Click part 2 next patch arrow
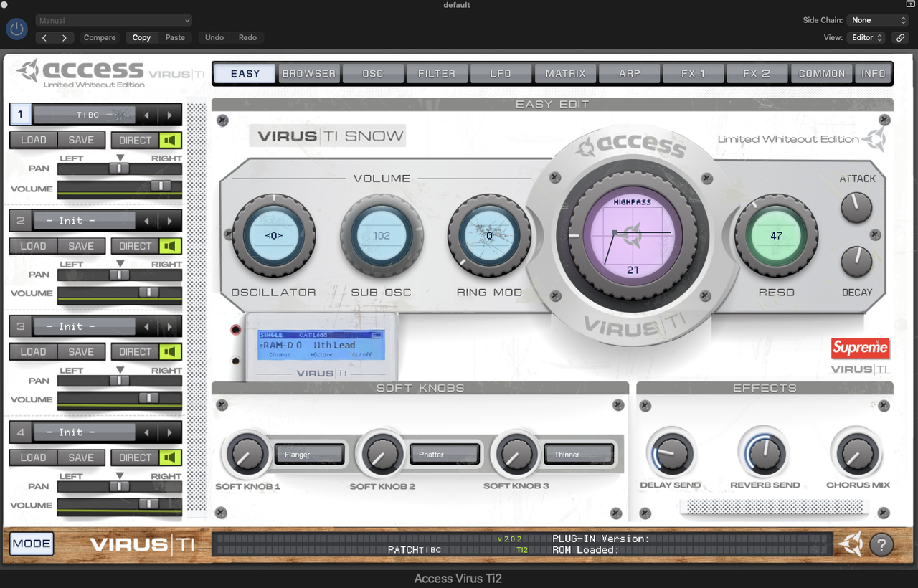Image resolution: width=918 pixels, height=588 pixels. click(170, 221)
